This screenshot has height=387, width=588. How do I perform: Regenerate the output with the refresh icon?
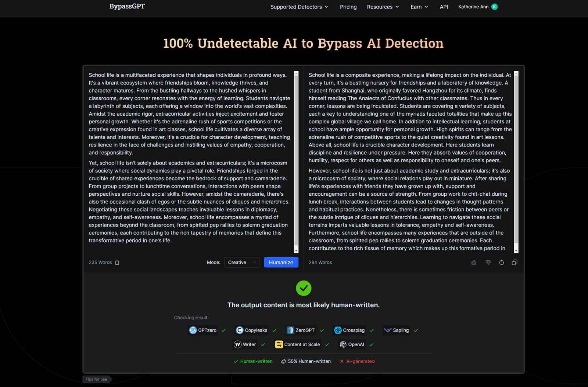tap(501, 262)
